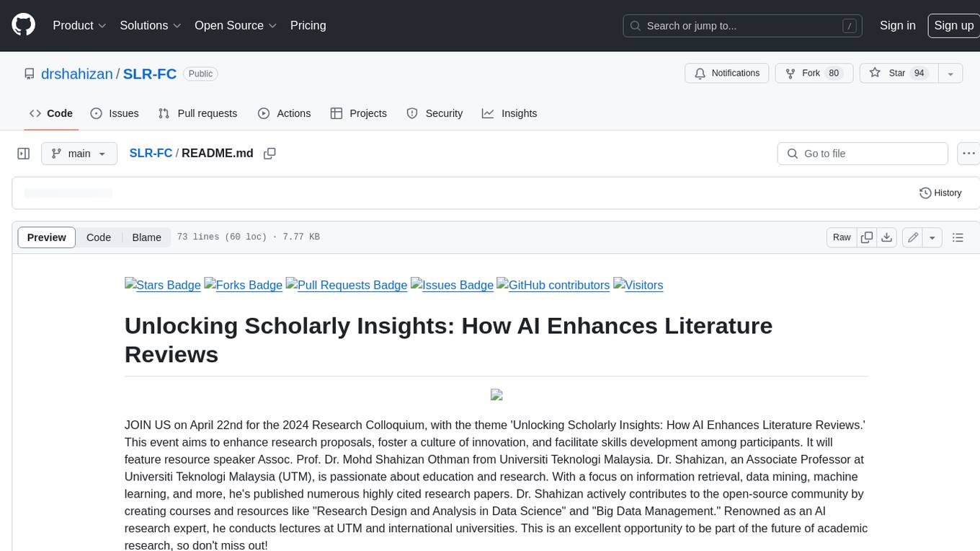980x551 pixels.
Task: Open the Stars Badge link
Action: [x=163, y=285]
